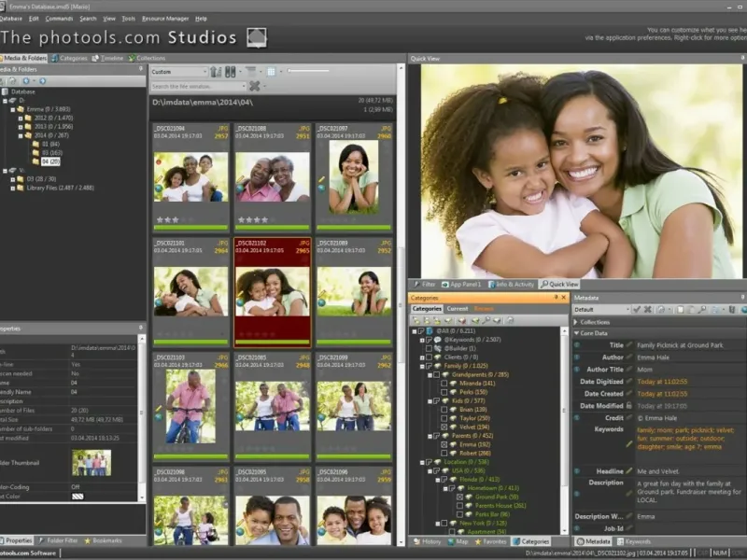Check the Miranda (141) category checkbox

point(444,384)
